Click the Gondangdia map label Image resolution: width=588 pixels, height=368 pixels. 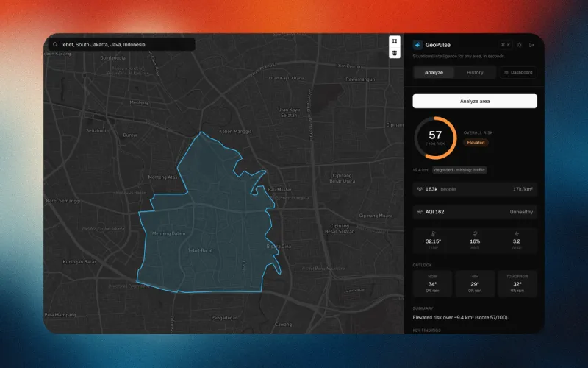pyautogui.click(x=113, y=58)
